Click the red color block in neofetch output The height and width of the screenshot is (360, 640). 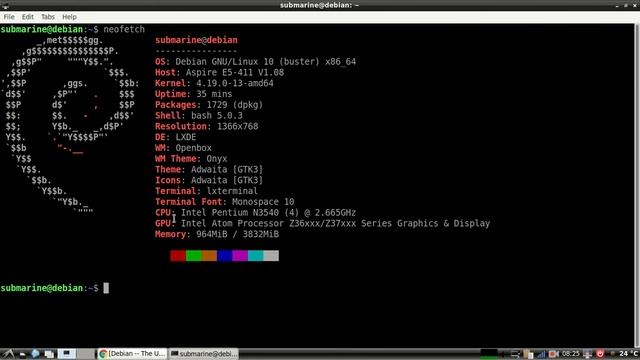(x=178, y=256)
